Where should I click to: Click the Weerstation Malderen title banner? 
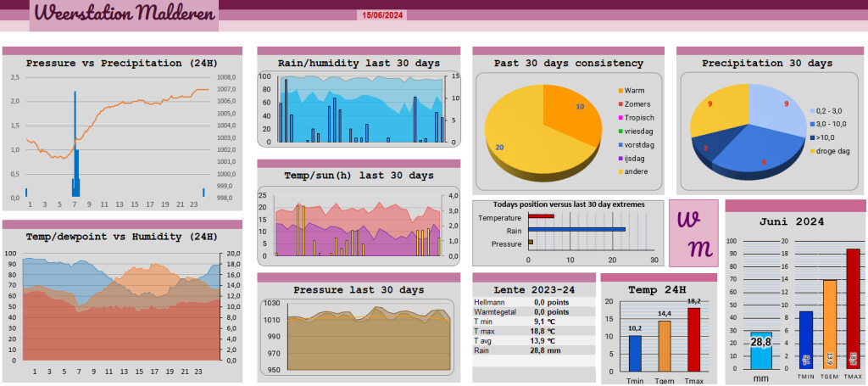(x=124, y=15)
